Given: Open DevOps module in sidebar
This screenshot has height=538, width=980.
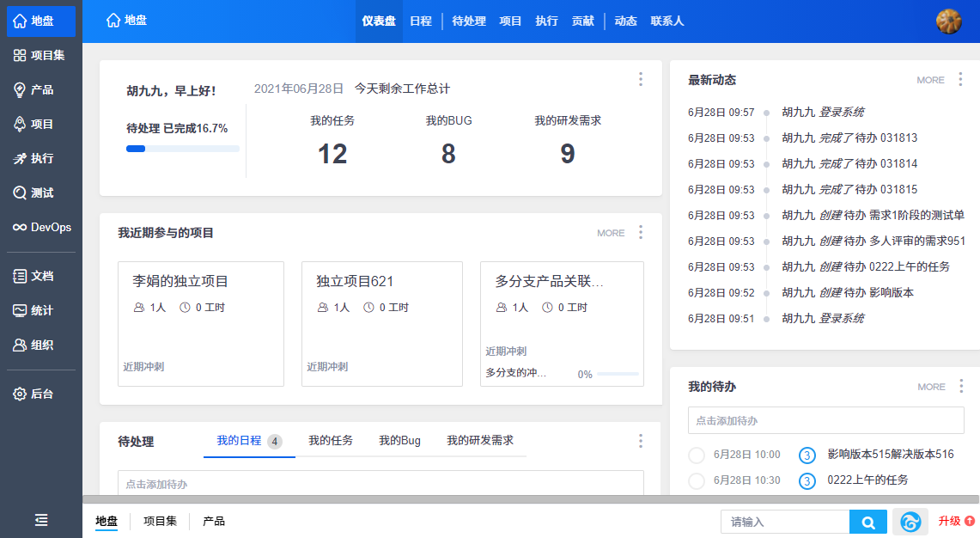Looking at the screenshot, I should pos(41,227).
